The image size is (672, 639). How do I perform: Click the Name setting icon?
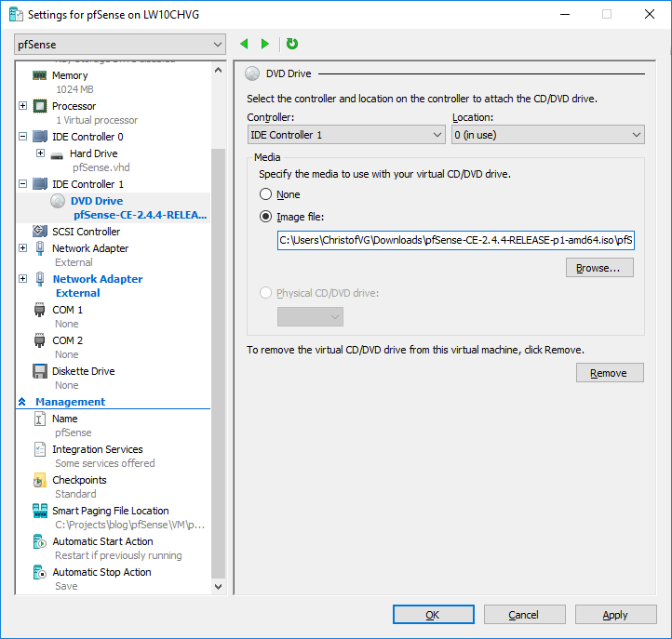click(39, 419)
